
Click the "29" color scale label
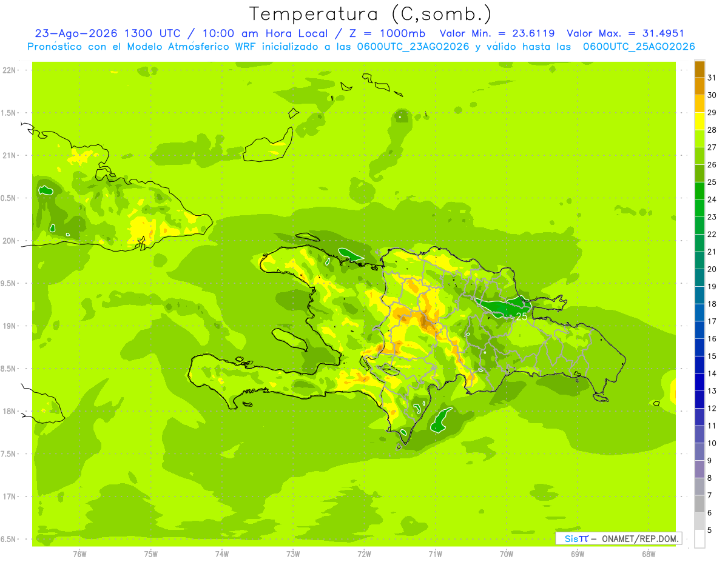coord(712,112)
